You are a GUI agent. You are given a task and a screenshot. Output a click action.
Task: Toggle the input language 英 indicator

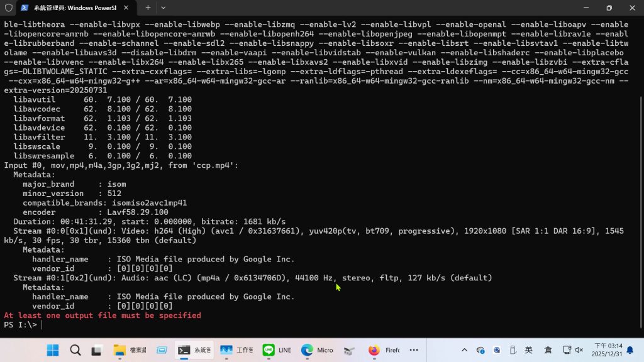click(529, 350)
